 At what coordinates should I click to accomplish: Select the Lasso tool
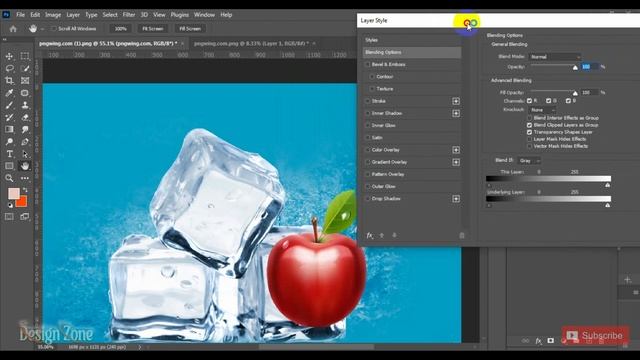pos(9,68)
